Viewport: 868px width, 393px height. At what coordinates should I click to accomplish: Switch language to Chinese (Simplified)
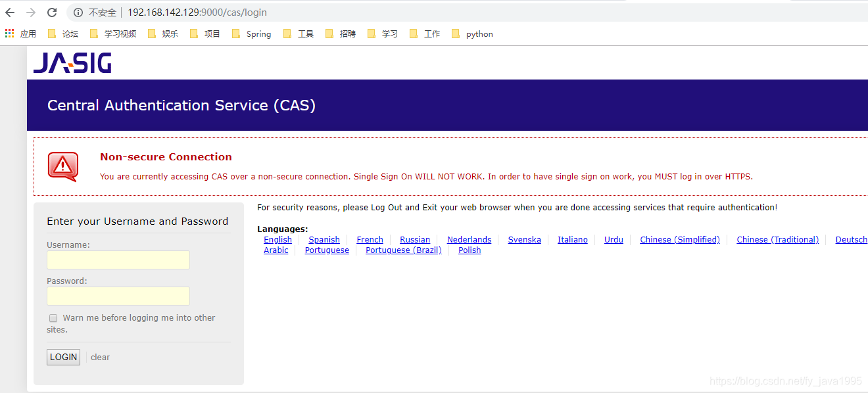click(680, 240)
